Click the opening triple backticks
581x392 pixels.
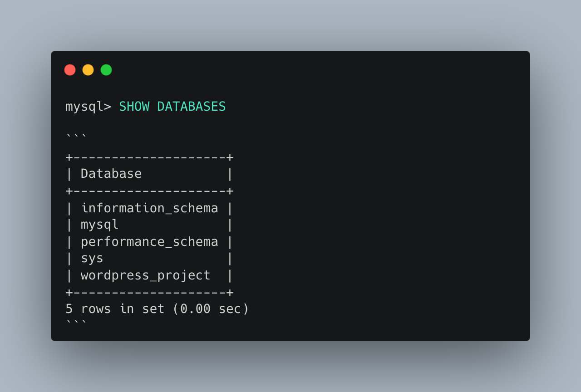click(76, 136)
